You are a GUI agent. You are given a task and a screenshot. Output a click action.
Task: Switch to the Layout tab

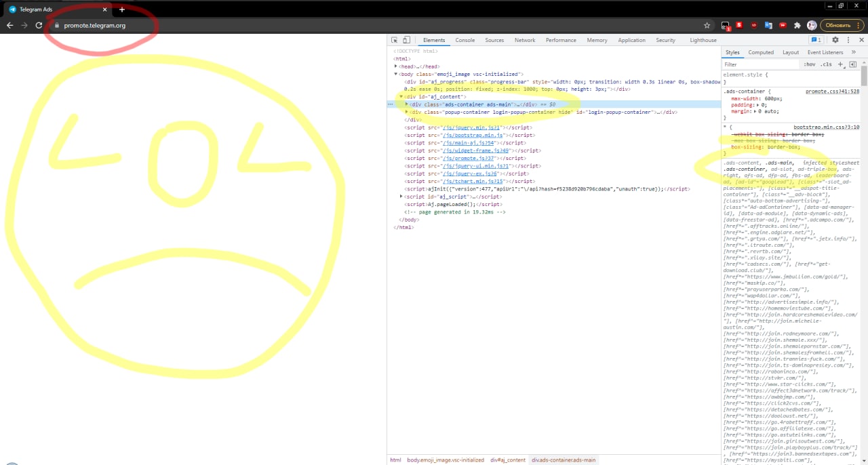point(791,52)
